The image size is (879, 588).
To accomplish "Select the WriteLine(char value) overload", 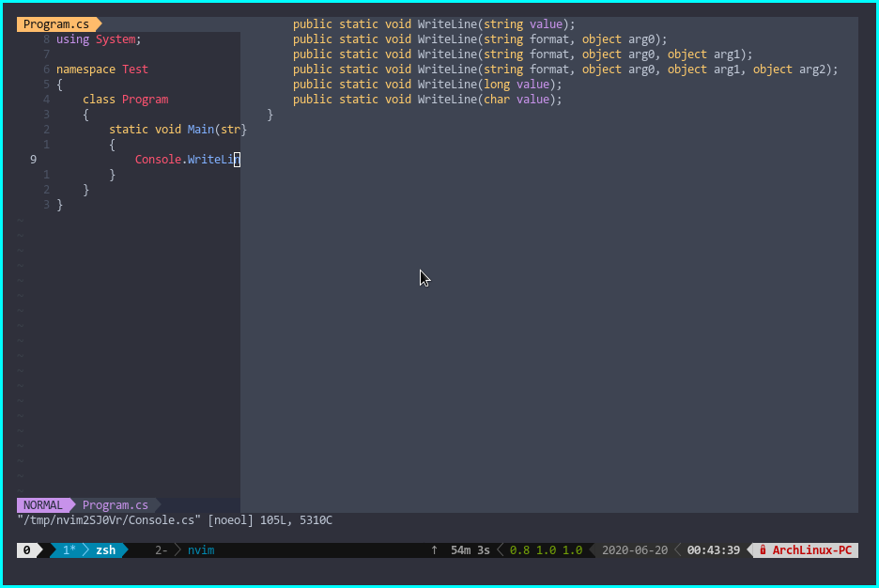I will [423, 99].
